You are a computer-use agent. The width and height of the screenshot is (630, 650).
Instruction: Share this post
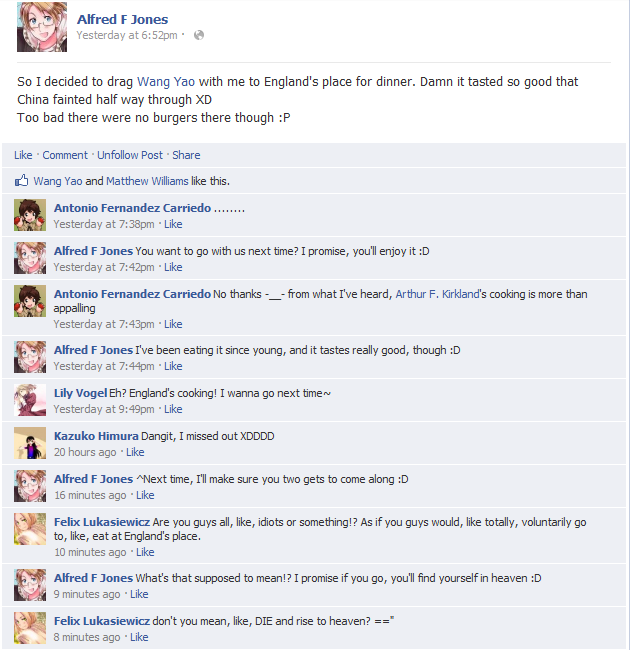186,155
